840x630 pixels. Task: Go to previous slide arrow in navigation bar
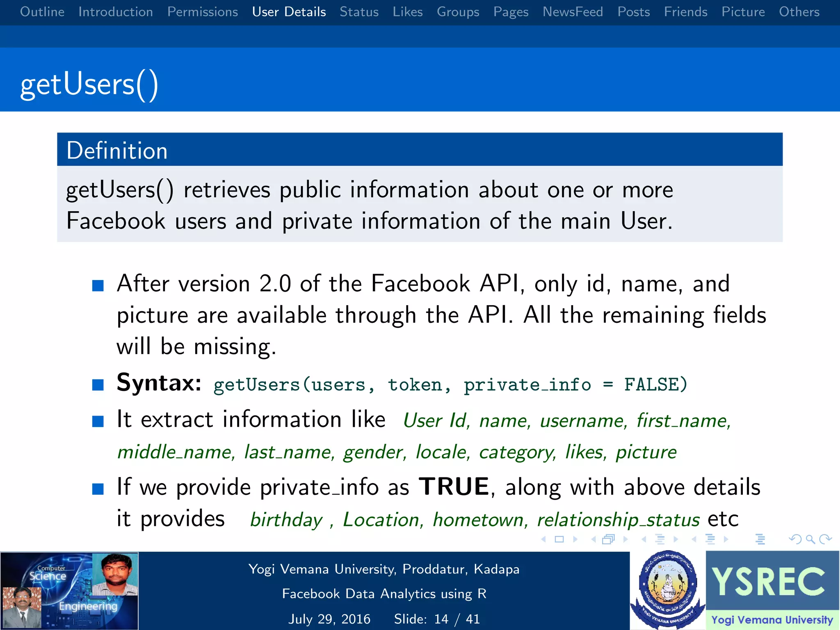click(544, 539)
